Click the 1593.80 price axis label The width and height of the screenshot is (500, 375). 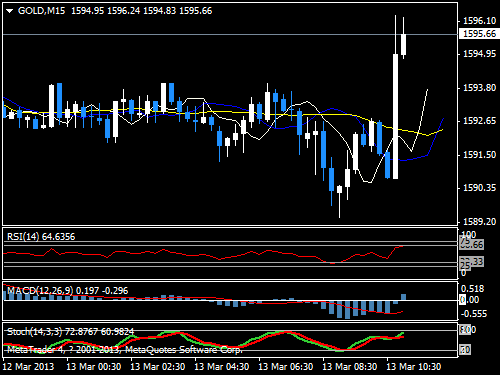(479, 88)
